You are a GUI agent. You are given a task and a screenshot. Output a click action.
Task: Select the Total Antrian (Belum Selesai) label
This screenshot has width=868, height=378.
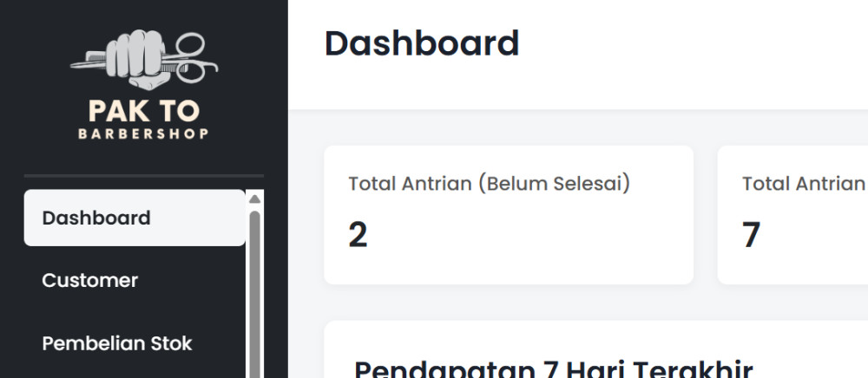pyautogui.click(x=489, y=184)
